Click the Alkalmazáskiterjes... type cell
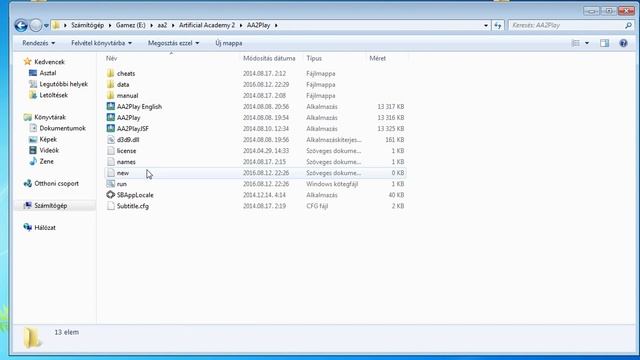Screen dimensions: 640x360 pos(333,139)
